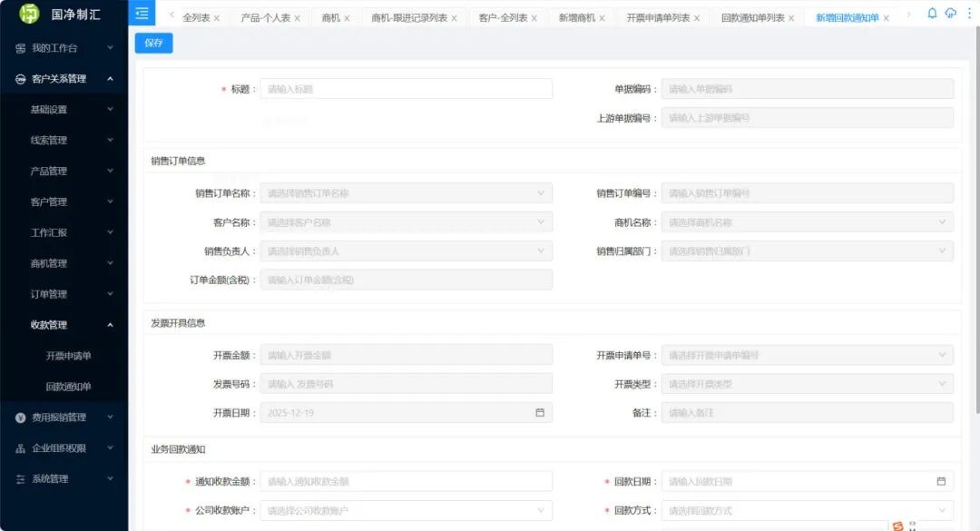980x531 pixels.
Task: Click the 保存 button
Action: pos(153,44)
